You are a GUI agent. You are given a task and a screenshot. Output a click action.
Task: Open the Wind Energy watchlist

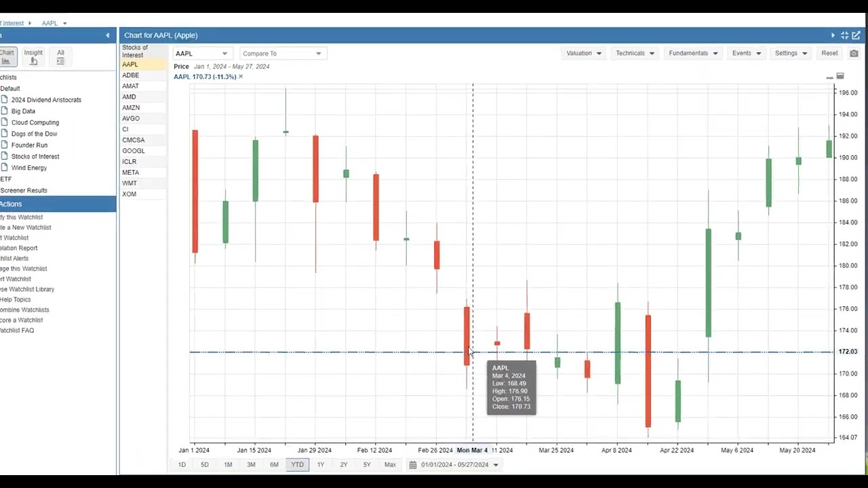(x=29, y=167)
